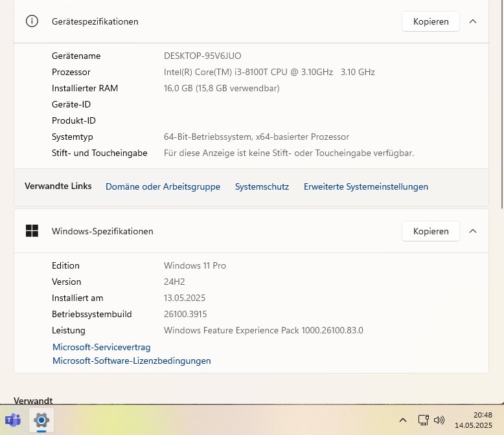Open the network status tray icon
This screenshot has width=504, height=435.
(x=423, y=419)
